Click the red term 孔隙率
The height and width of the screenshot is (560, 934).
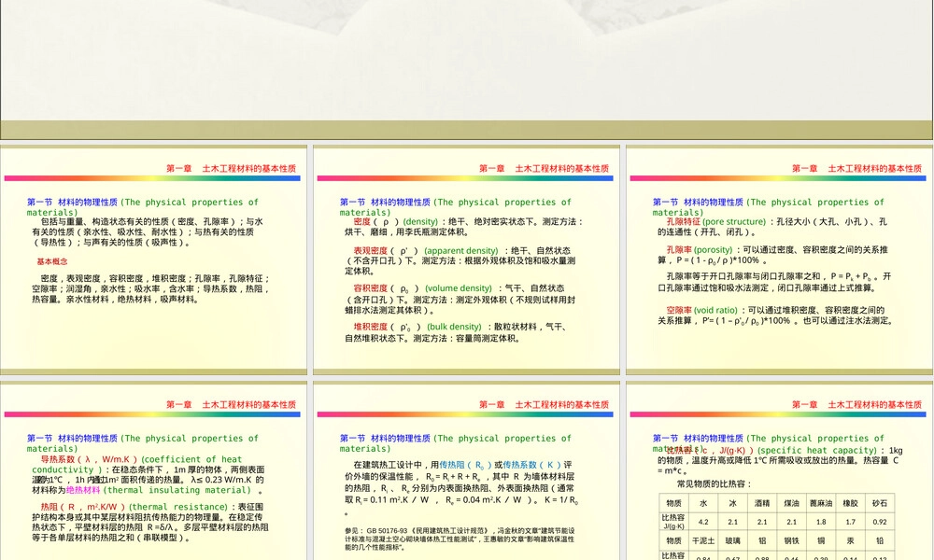click(679, 250)
